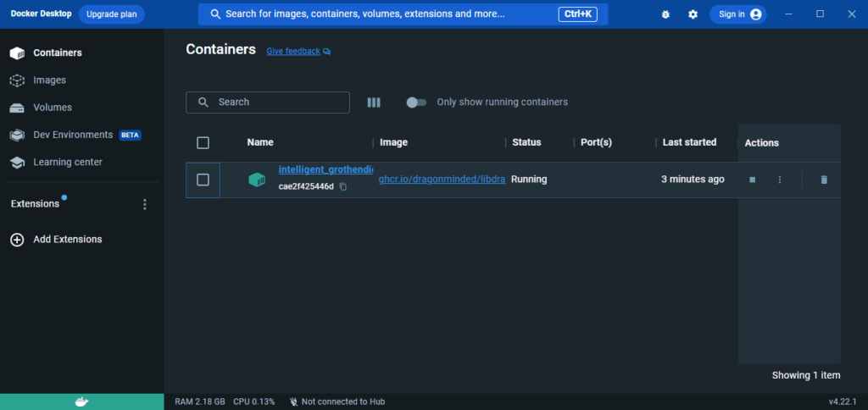Sort by Image column header
The image size is (868, 410).
[393, 142]
